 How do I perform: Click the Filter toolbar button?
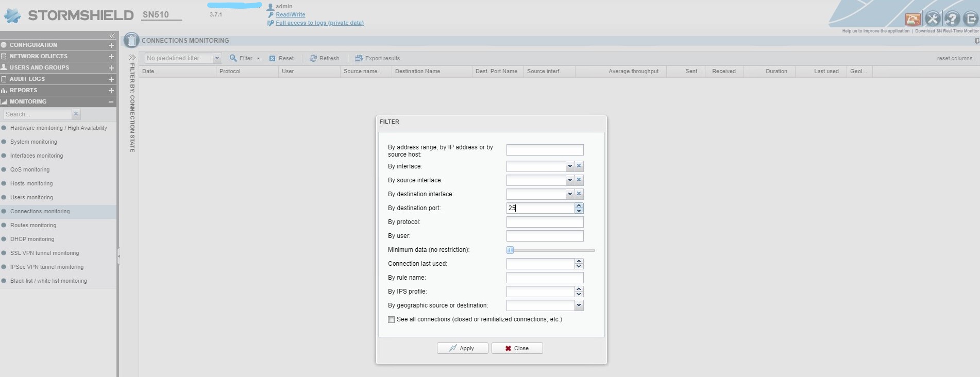click(245, 58)
